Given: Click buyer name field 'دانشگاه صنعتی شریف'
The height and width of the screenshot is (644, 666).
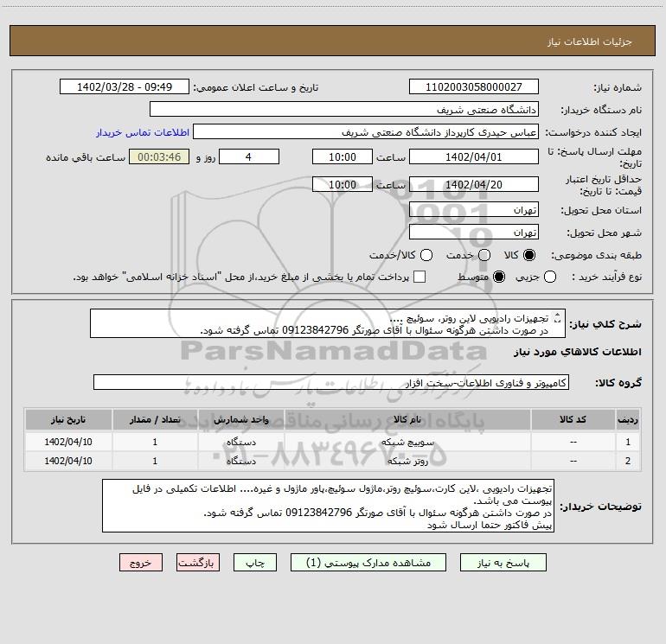Looking at the screenshot, I should (344, 110).
